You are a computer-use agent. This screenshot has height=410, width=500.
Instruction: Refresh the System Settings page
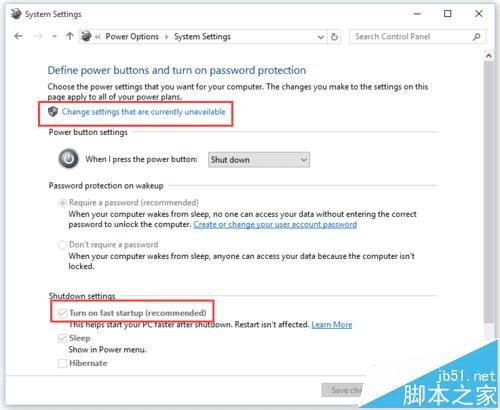334,37
